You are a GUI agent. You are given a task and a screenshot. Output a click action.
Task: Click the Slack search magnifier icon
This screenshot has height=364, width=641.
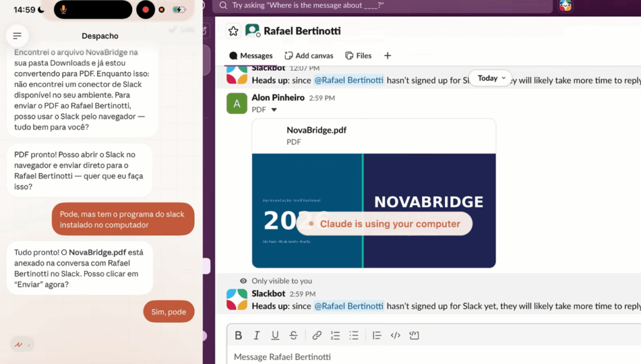pos(223,5)
